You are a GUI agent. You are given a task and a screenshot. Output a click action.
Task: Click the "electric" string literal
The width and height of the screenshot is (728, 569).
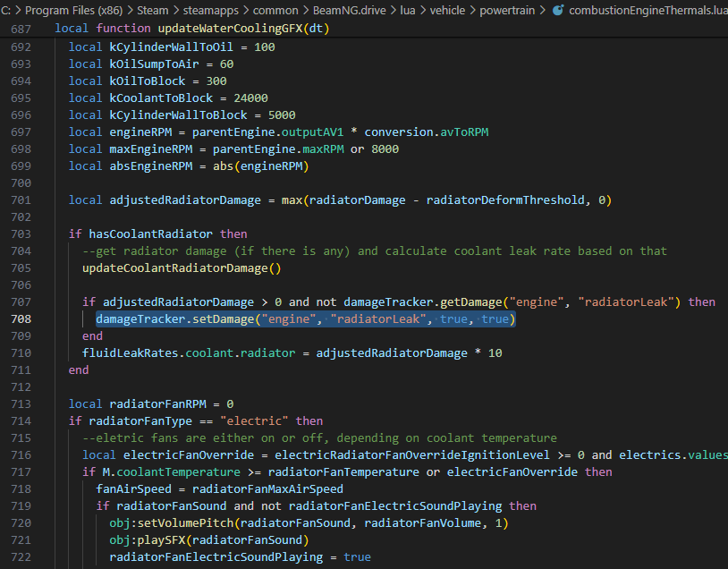pyautogui.click(x=254, y=420)
